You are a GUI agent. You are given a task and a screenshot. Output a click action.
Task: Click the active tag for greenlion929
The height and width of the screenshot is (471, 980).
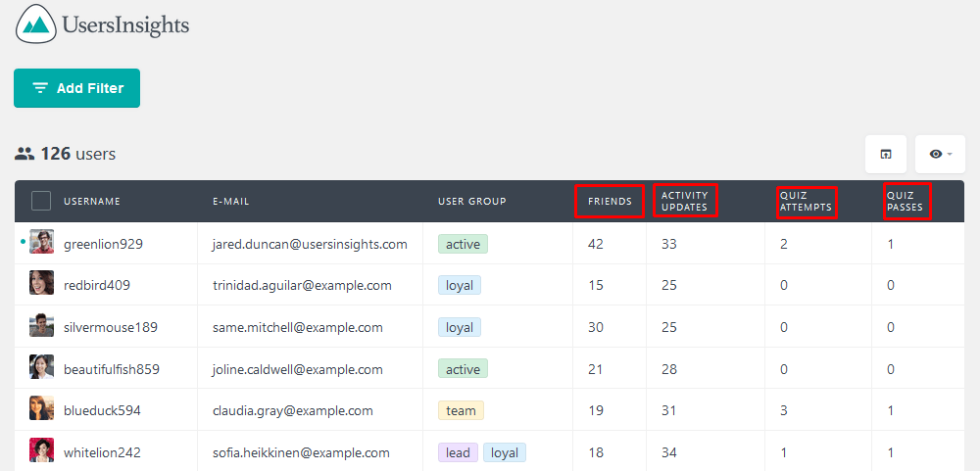tap(464, 244)
